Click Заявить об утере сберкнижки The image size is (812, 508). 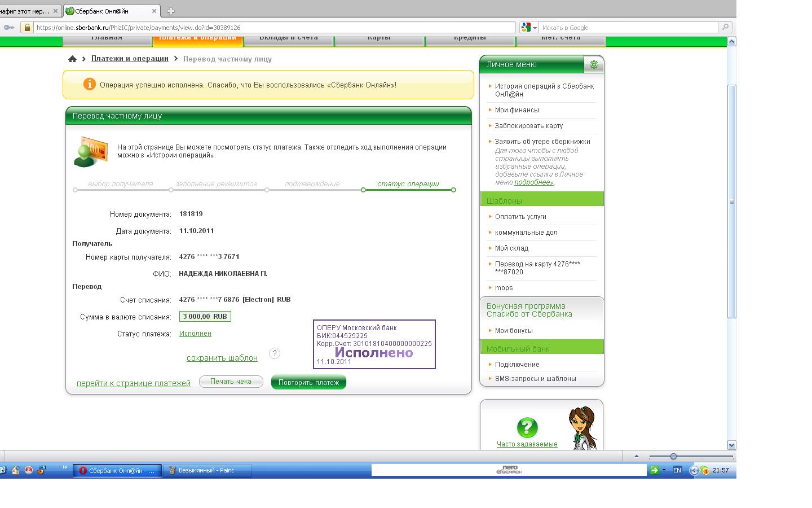point(542,142)
